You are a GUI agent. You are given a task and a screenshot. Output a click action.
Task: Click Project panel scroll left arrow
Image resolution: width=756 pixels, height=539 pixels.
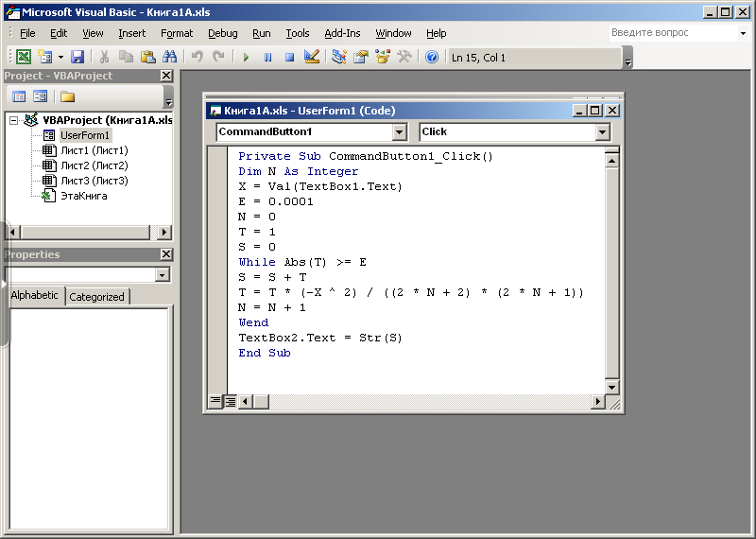(12, 232)
